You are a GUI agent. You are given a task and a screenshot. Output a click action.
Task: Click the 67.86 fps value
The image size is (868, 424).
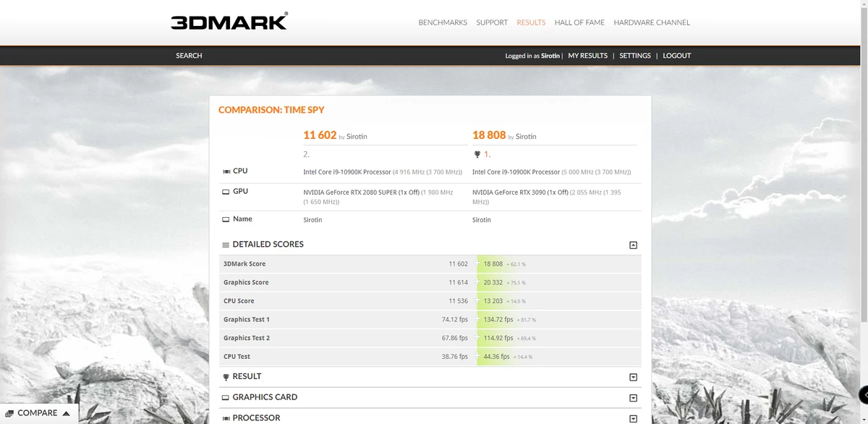point(455,338)
